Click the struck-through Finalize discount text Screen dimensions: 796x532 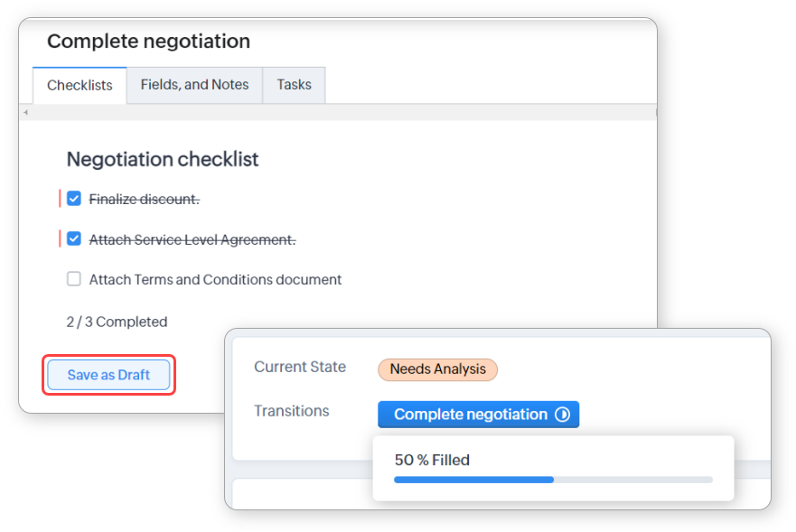(144, 200)
